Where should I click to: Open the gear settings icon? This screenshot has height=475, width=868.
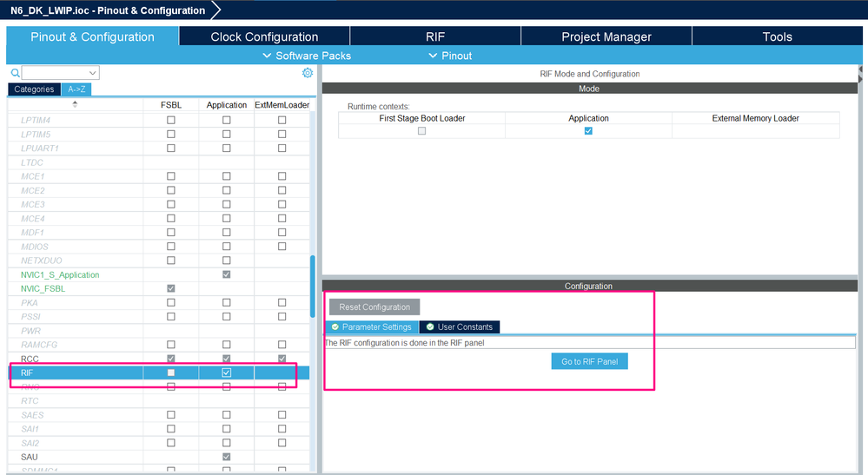(308, 73)
